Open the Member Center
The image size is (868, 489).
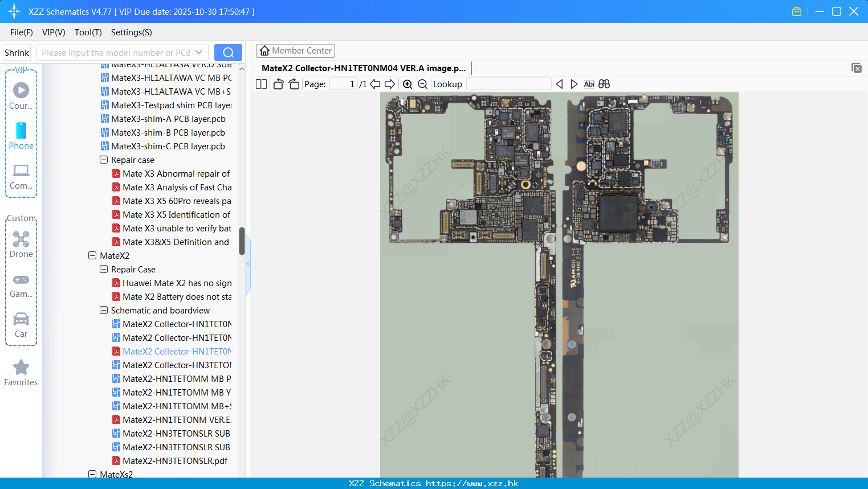[295, 51]
